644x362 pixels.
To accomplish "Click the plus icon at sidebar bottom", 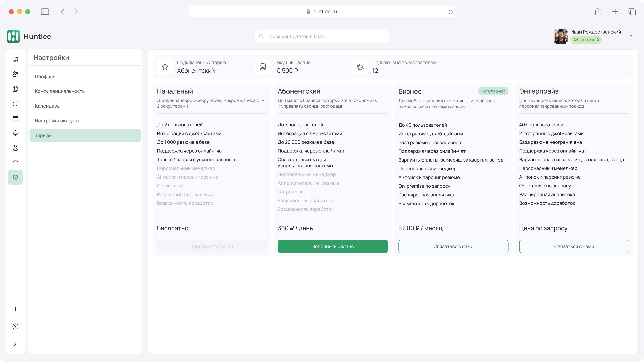I will (x=15, y=309).
